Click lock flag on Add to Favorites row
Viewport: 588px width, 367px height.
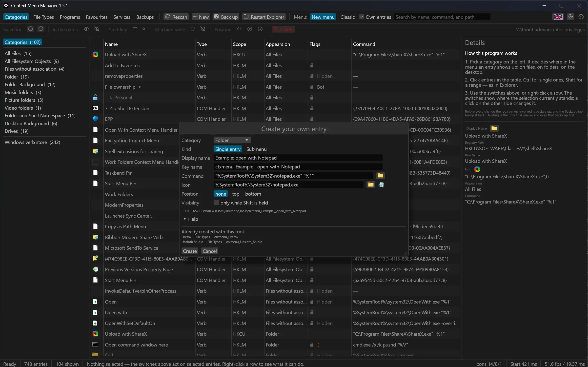coord(312,65)
